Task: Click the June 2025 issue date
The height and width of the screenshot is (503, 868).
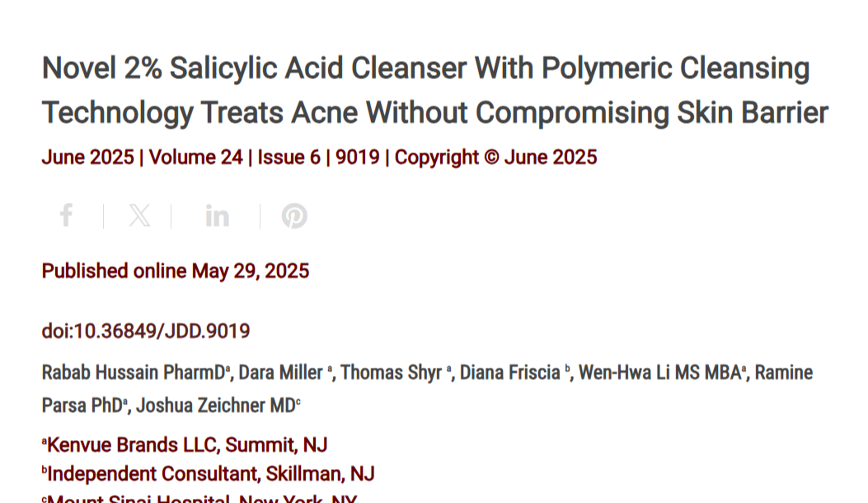Action: (x=88, y=157)
